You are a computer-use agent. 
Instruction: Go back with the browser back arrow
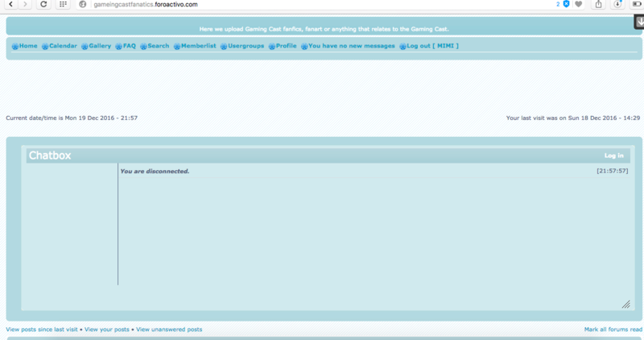pyautogui.click(x=11, y=4)
